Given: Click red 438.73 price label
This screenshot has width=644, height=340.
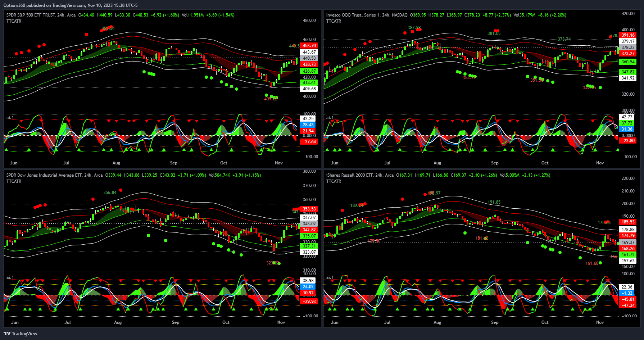Looking at the screenshot, I should coord(309,64).
